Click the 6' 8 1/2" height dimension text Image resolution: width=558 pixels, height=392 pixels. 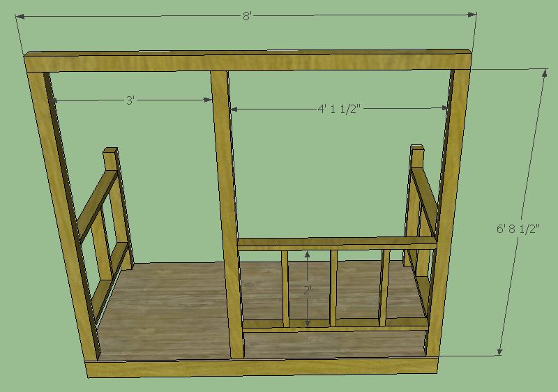[518, 228]
